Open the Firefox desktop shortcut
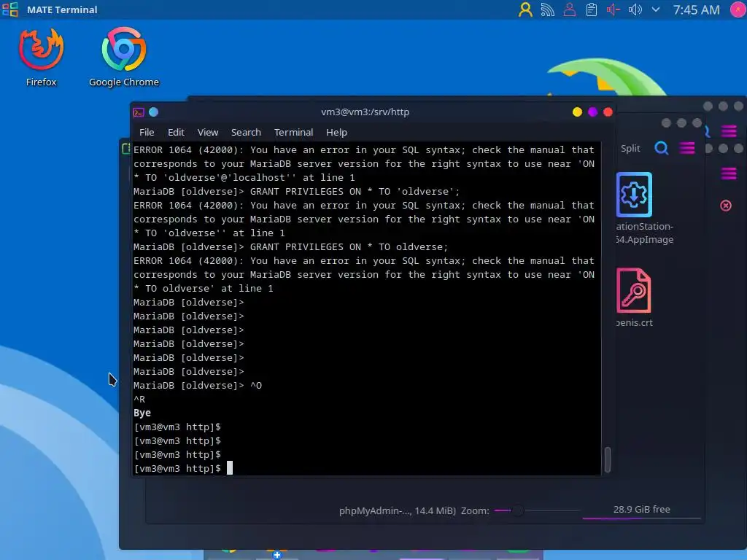This screenshot has width=747, height=560. 41,57
